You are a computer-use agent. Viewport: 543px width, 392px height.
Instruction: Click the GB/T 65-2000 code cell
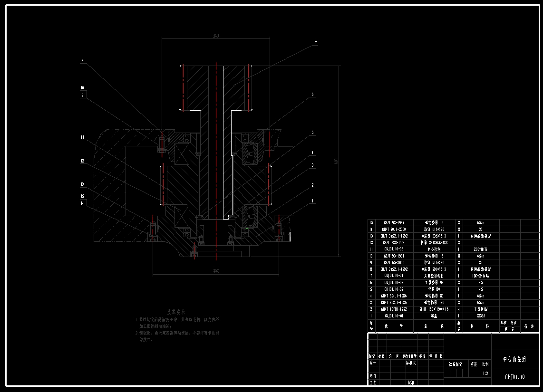click(x=393, y=263)
